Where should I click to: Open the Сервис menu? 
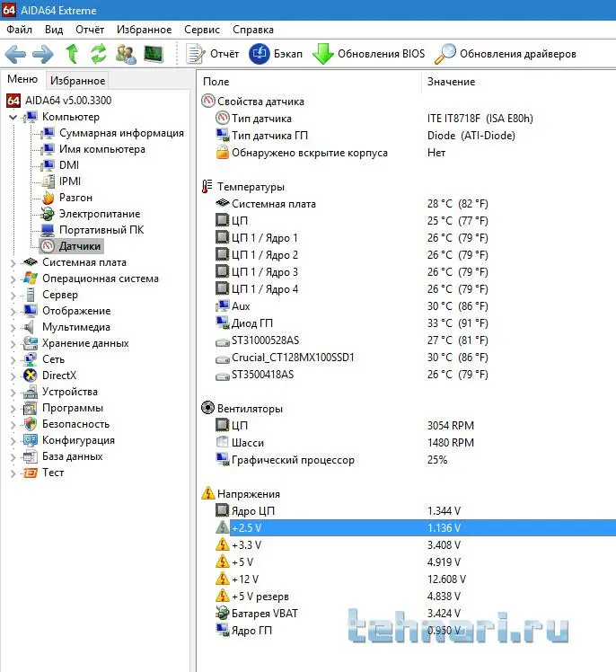tap(202, 30)
